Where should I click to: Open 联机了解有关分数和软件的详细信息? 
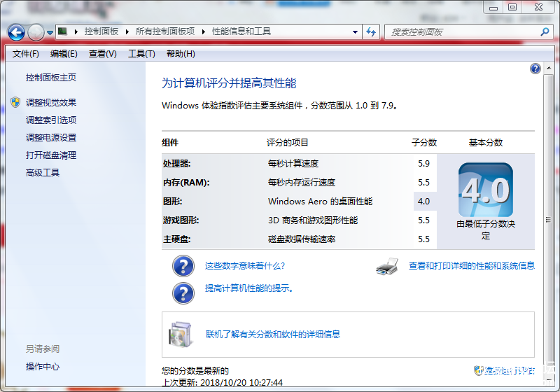pyautogui.click(x=273, y=335)
